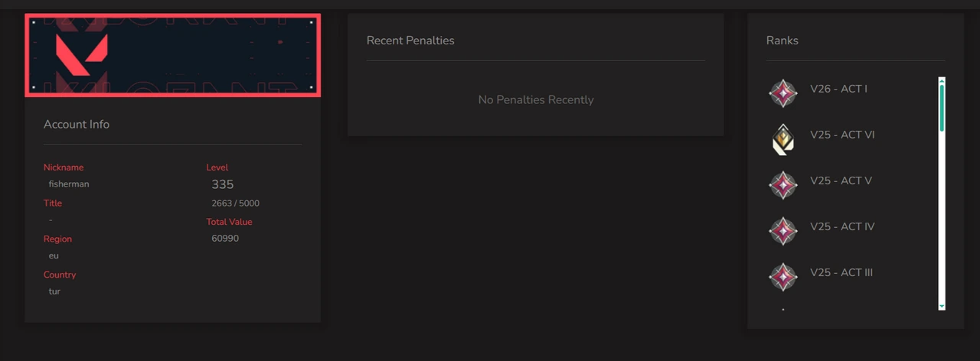The image size is (980, 361).
Task: Click the green Ranks scrollbar thumb
Action: click(x=942, y=107)
